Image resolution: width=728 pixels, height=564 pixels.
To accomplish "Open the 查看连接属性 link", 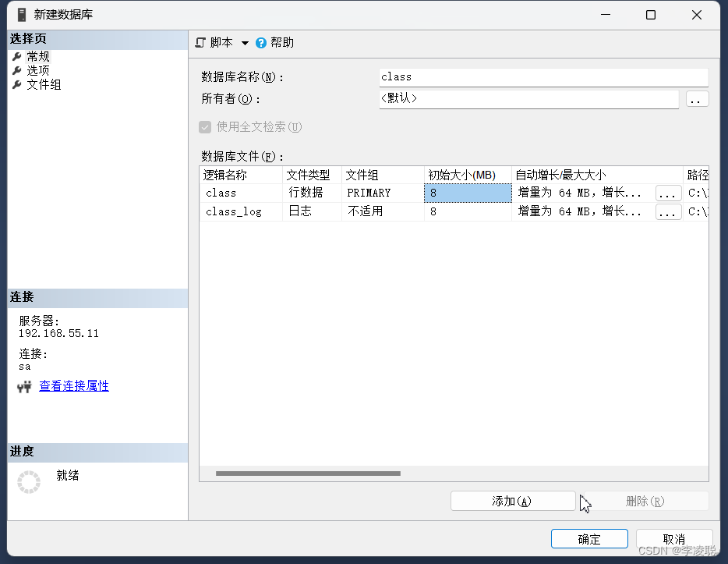I will [x=73, y=385].
